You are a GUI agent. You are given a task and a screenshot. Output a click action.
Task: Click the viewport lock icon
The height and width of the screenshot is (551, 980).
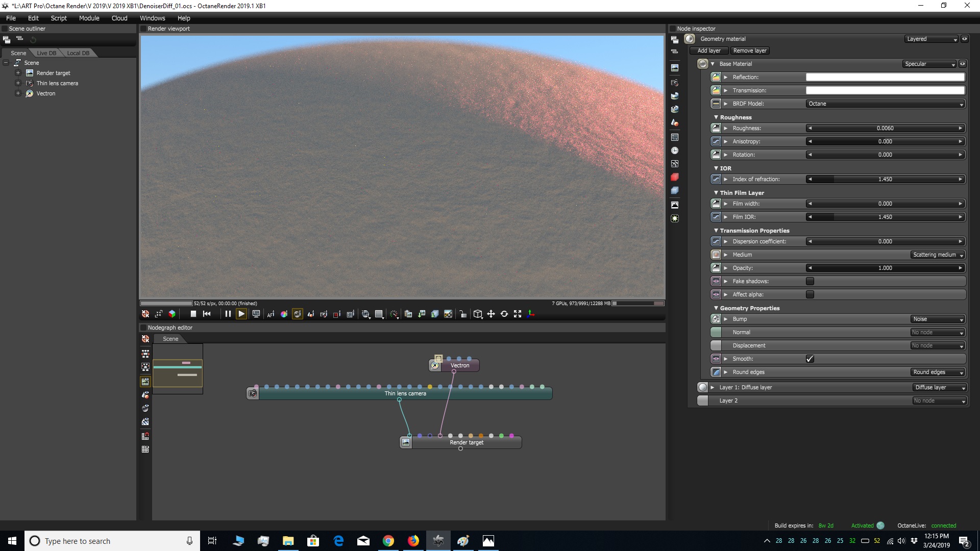(x=462, y=314)
